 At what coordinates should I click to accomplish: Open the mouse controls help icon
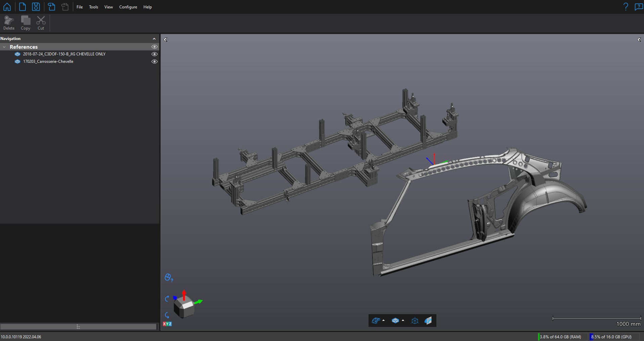[x=168, y=278]
